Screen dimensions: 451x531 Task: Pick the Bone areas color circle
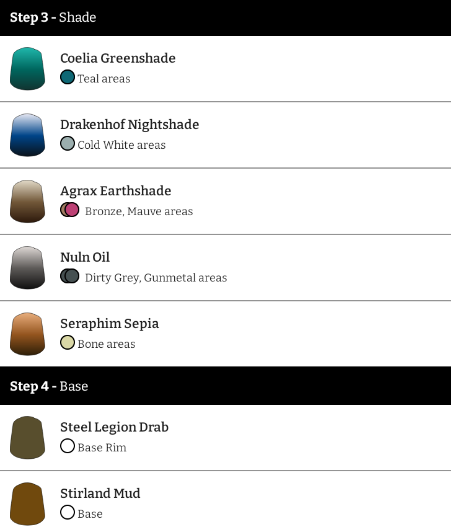(x=67, y=342)
